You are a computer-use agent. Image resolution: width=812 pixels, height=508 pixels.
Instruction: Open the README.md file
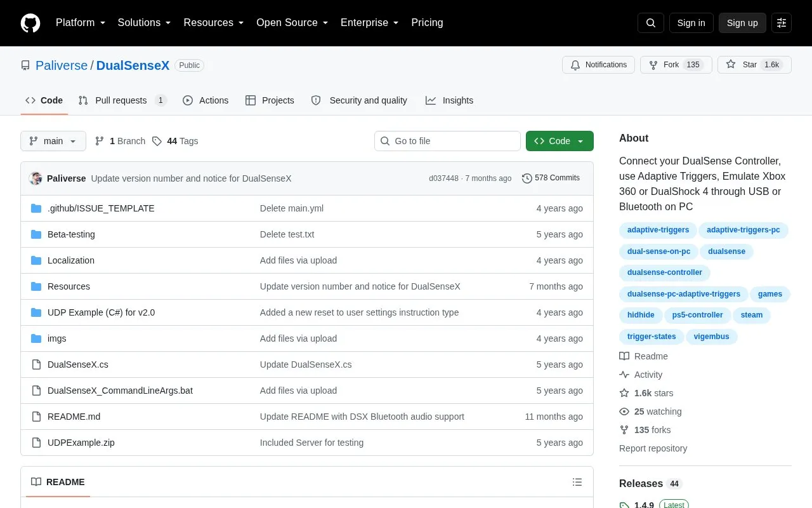pyautogui.click(x=74, y=417)
